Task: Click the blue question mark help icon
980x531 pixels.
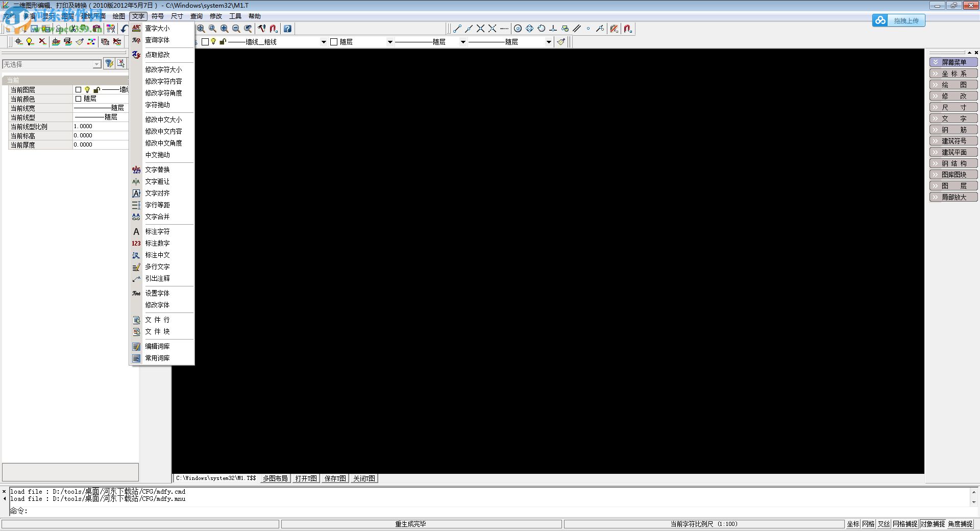Action: point(288,29)
